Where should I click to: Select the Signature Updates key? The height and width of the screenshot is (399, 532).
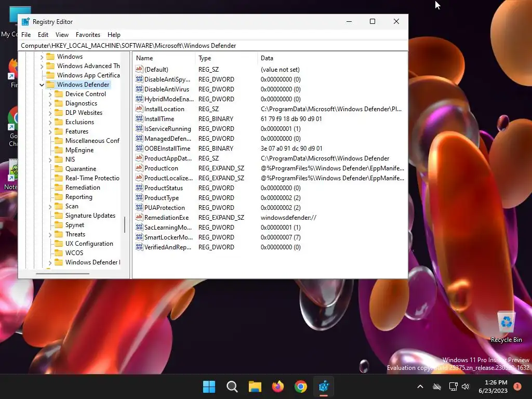pyautogui.click(x=90, y=216)
